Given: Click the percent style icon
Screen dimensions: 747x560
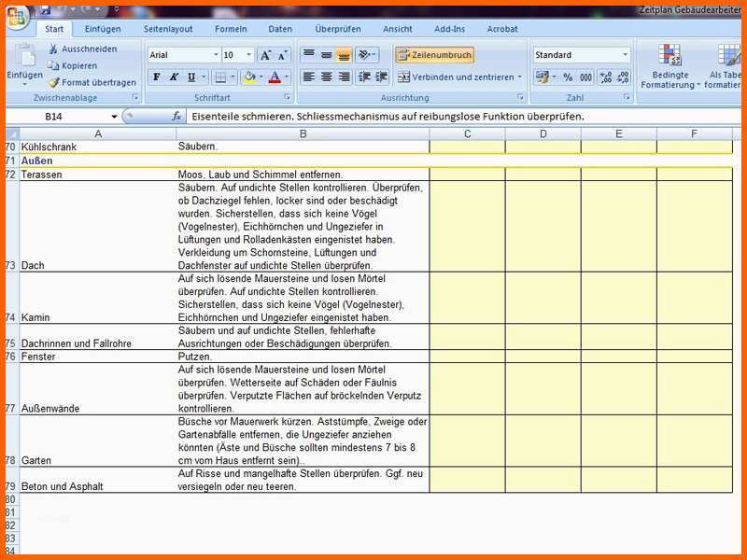Looking at the screenshot, I should click(x=568, y=77).
